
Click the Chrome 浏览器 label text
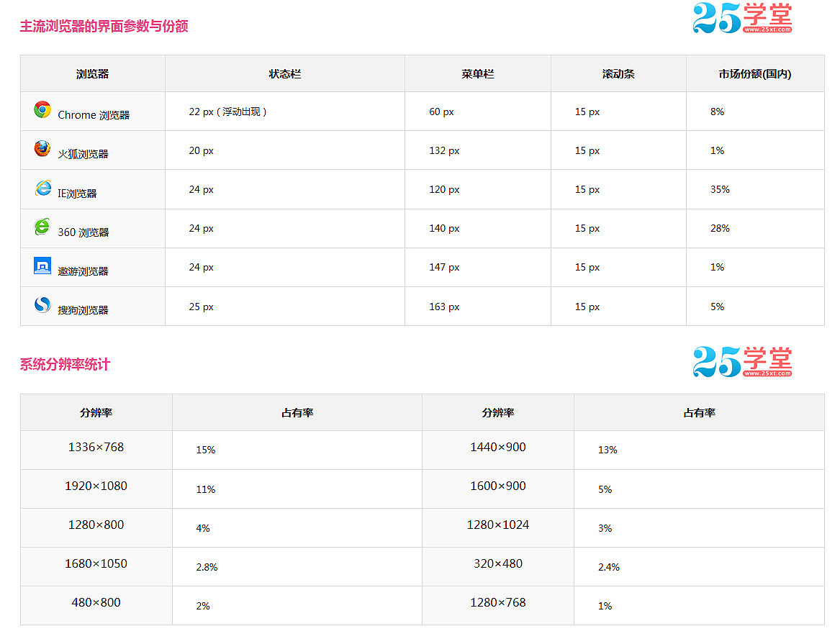(x=94, y=115)
